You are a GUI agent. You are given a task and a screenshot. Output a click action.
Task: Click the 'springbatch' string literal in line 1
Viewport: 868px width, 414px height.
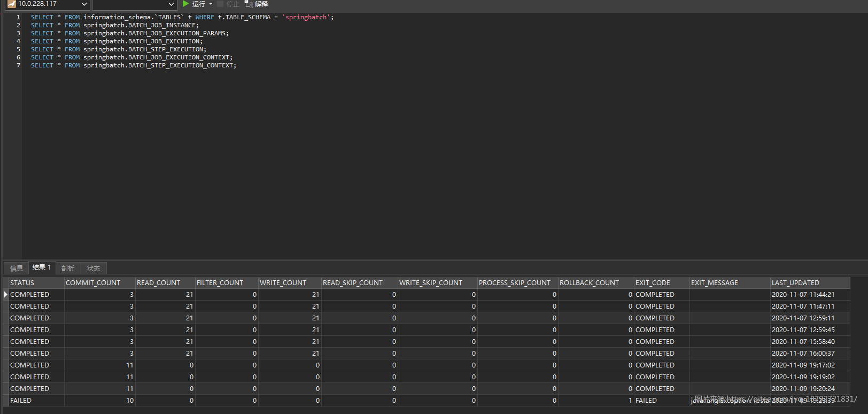point(306,17)
